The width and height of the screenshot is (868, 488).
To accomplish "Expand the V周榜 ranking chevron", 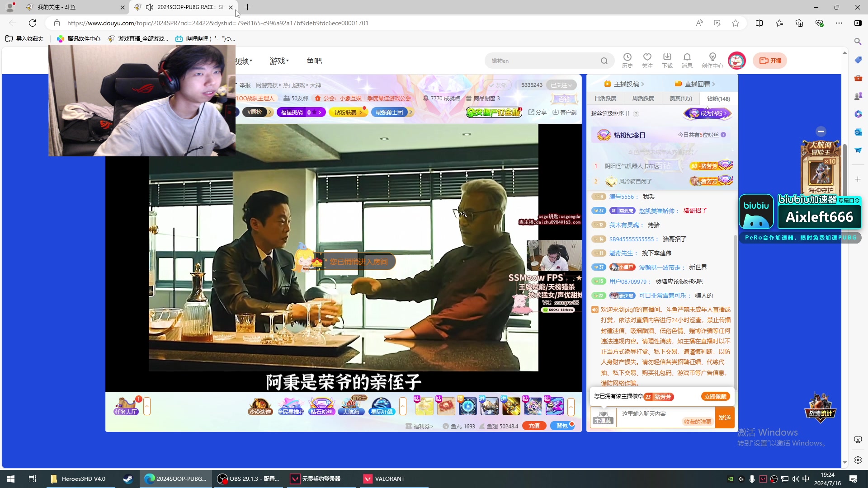I will click(x=270, y=112).
